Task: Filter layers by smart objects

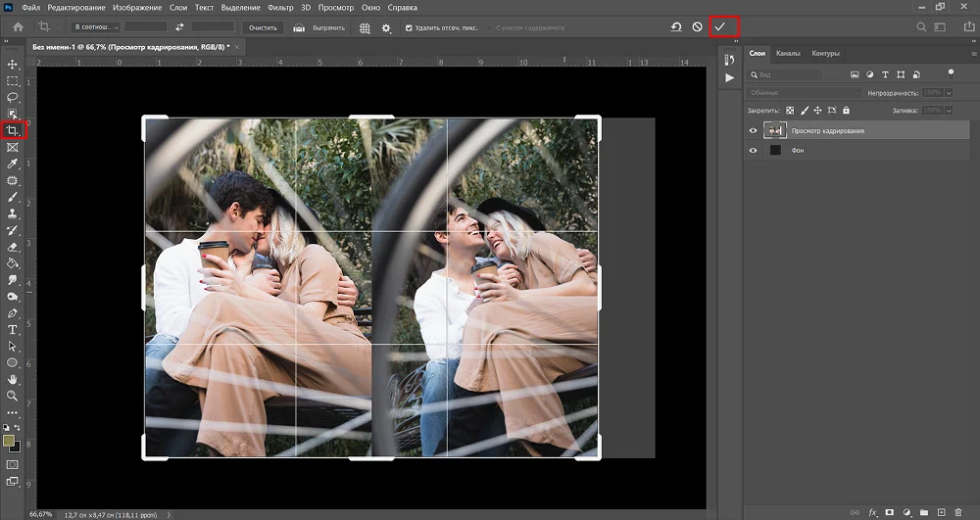Action: coord(916,74)
